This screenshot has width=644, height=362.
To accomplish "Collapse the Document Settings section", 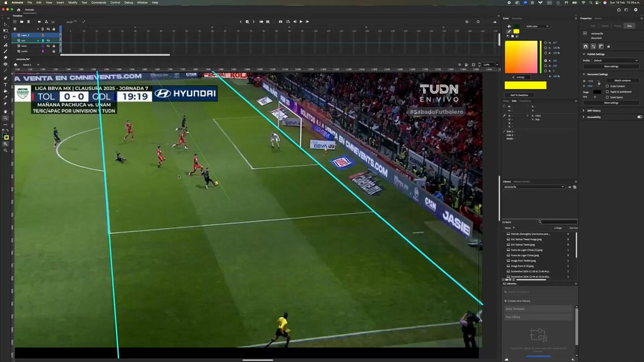I will pyautogui.click(x=584, y=75).
